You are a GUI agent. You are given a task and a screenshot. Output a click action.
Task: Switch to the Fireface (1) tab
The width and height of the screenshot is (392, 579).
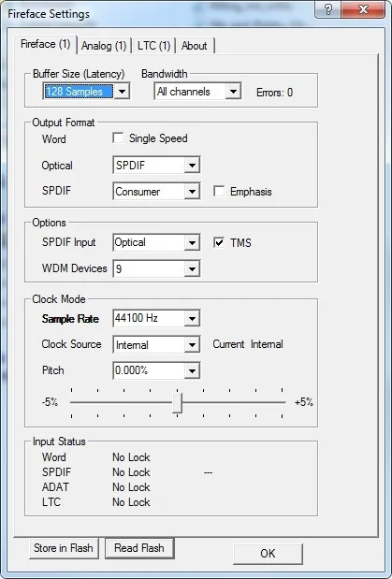(46, 45)
